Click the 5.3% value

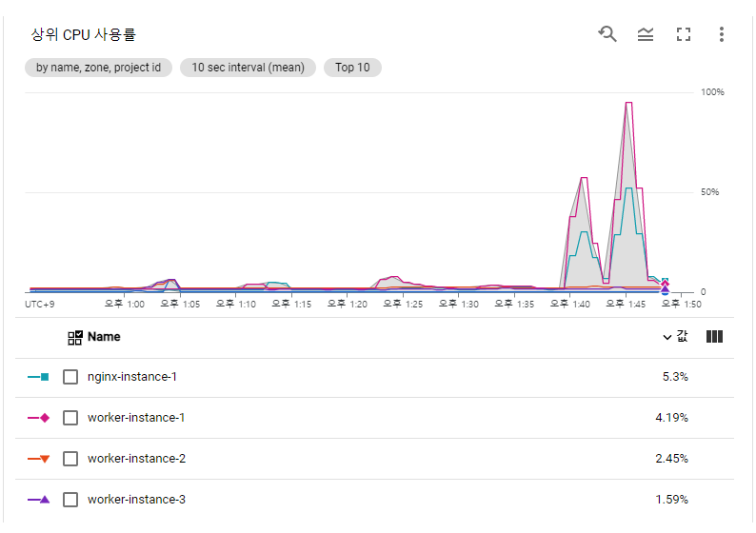tap(675, 377)
